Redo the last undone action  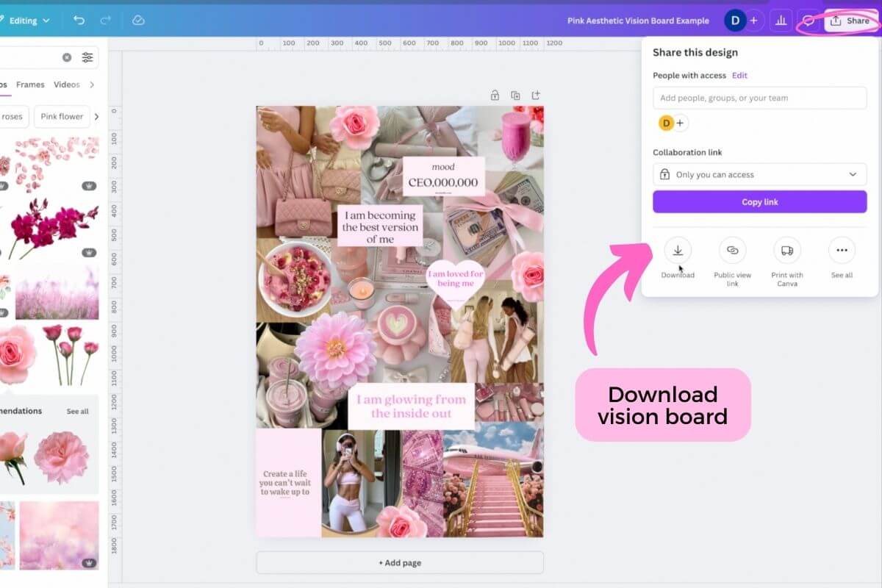tap(105, 21)
